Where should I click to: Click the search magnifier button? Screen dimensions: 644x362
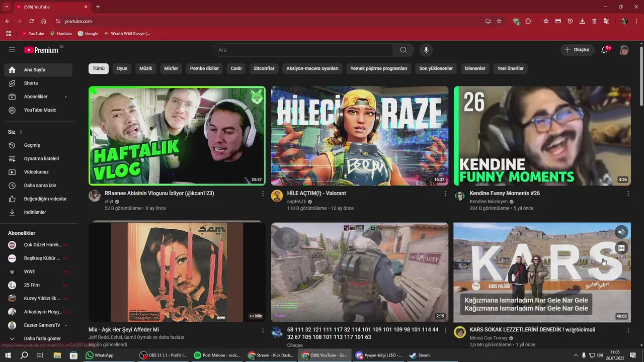click(x=404, y=50)
